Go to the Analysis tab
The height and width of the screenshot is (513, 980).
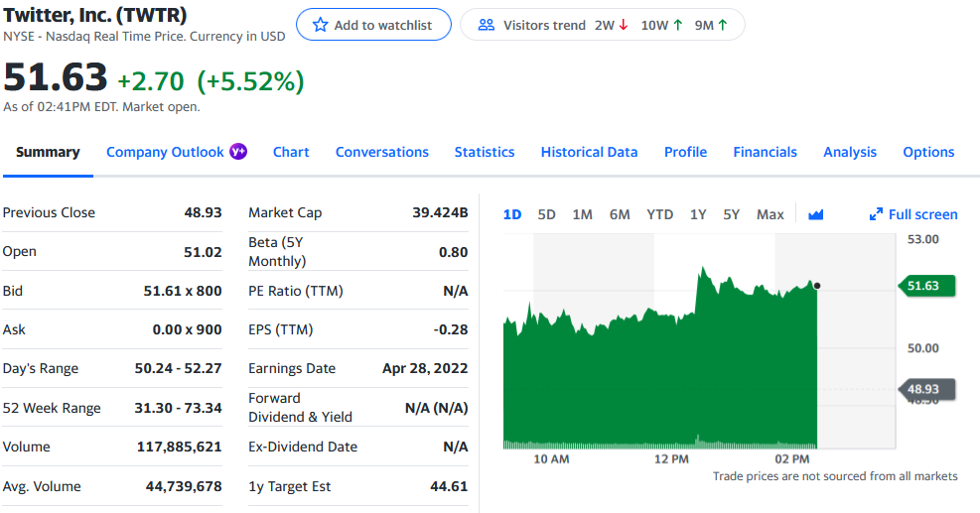pyautogui.click(x=850, y=152)
